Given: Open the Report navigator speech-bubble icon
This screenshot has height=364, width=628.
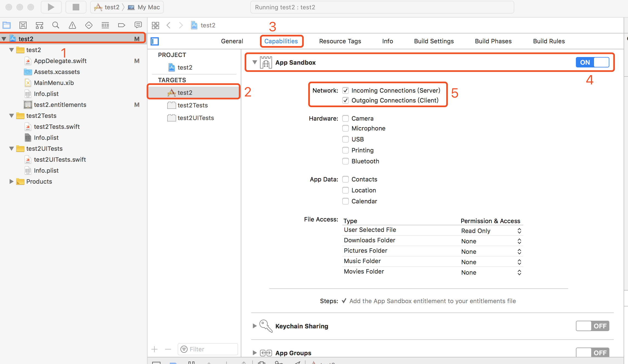Looking at the screenshot, I should [138, 25].
